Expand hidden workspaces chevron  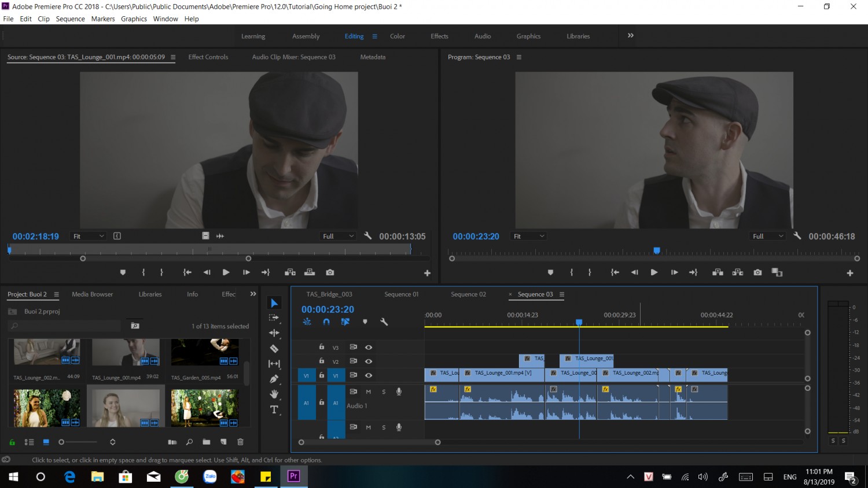click(631, 35)
